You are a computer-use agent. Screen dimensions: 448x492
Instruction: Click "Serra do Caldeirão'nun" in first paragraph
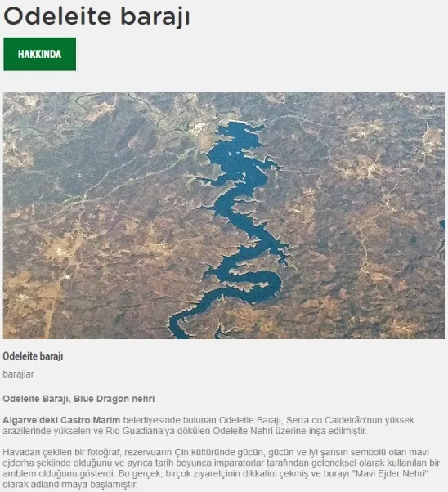point(334,420)
